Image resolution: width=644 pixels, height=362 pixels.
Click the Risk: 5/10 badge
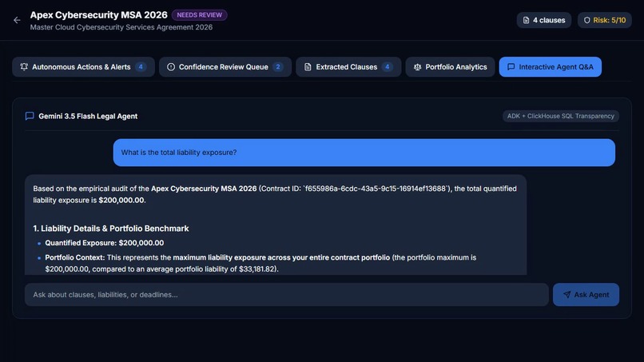pos(605,20)
